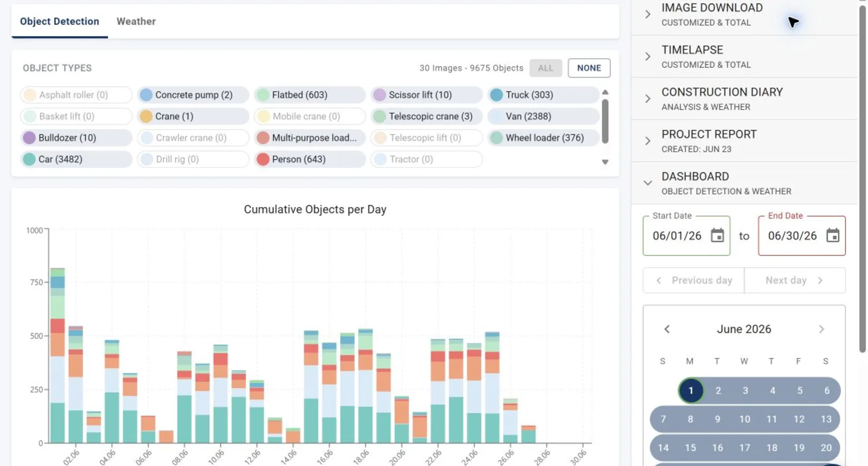Expand the Image Download section
This screenshot has height=466, width=868.
744,15
